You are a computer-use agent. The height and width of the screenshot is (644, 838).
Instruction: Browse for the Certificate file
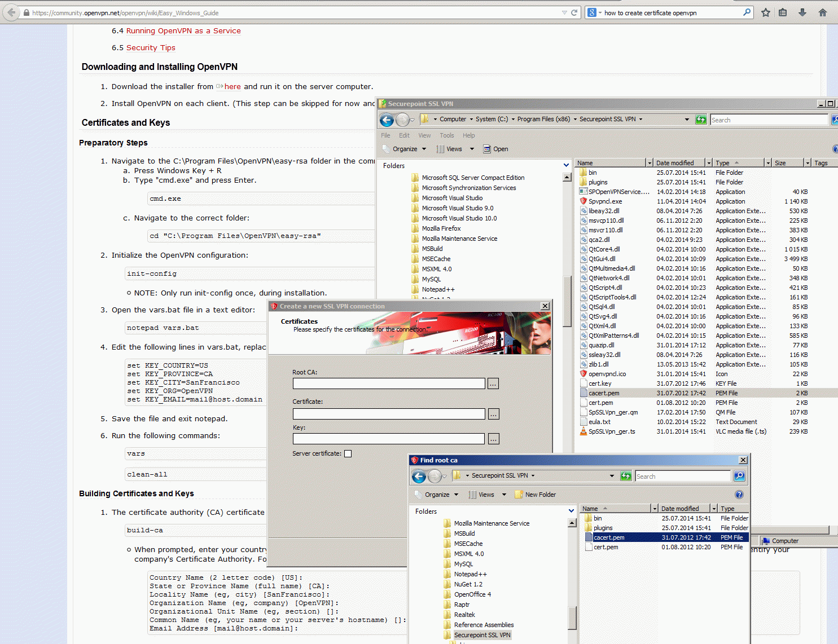[x=493, y=414]
